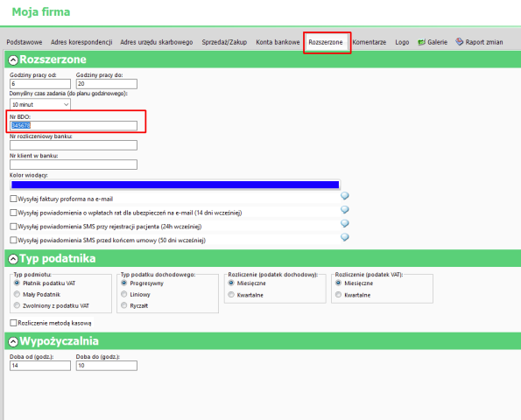Switch to the Podstawowe tab
This screenshot has width=521, height=420.
click(x=25, y=42)
